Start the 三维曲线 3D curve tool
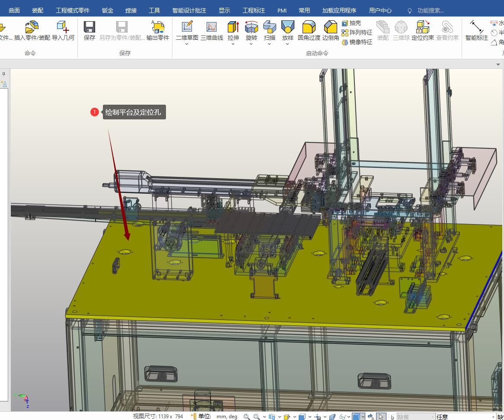 [212, 28]
